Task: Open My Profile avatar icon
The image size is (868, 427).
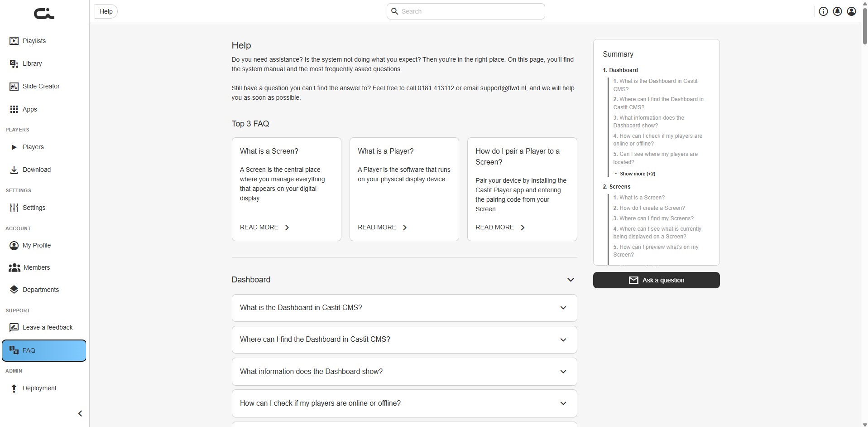Action: pos(14,245)
